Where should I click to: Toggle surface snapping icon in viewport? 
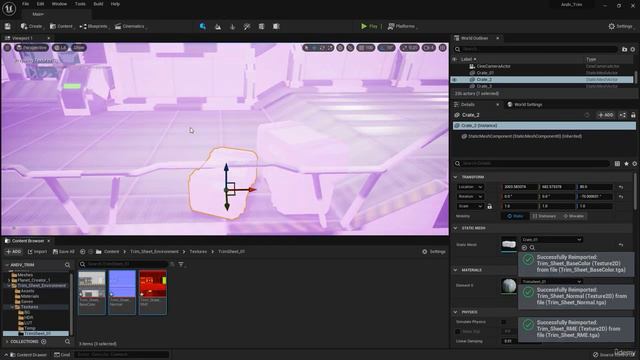point(350,48)
